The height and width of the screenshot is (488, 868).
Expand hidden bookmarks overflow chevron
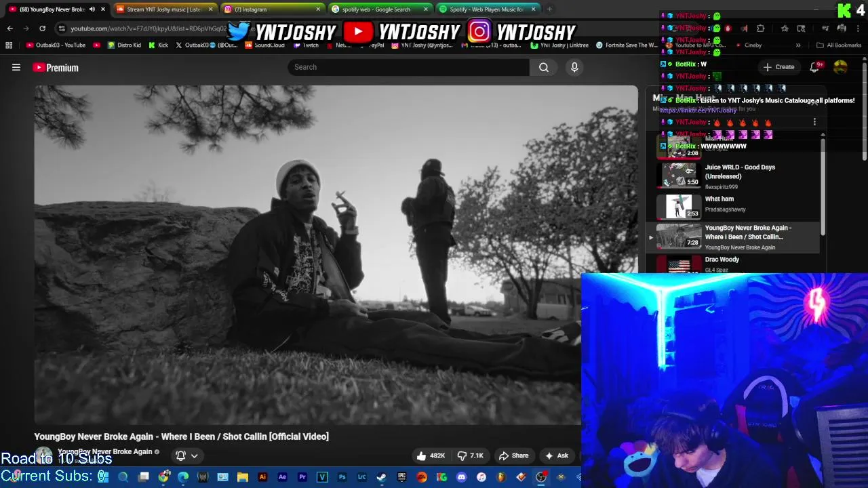[x=798, y=45]
